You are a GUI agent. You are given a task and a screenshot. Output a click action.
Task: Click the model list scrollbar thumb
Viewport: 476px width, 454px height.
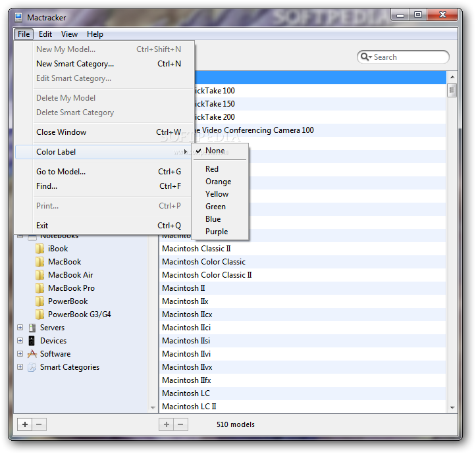(452, 90)
